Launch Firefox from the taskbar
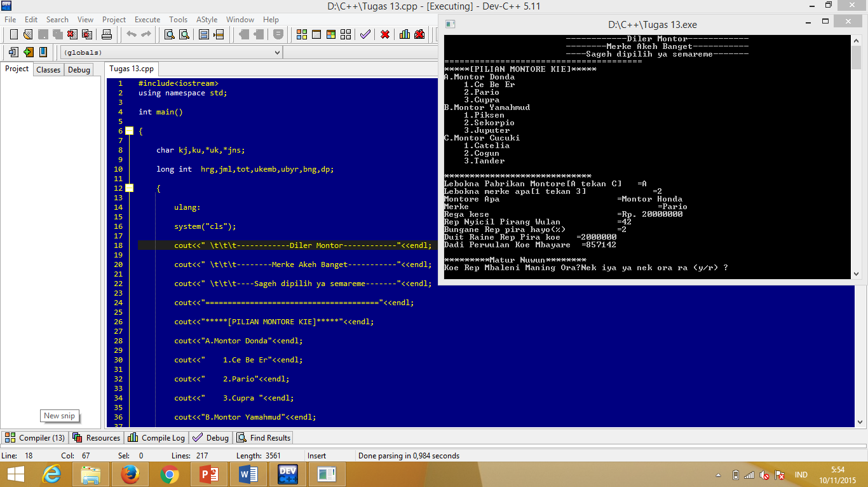 pos(129,475)
